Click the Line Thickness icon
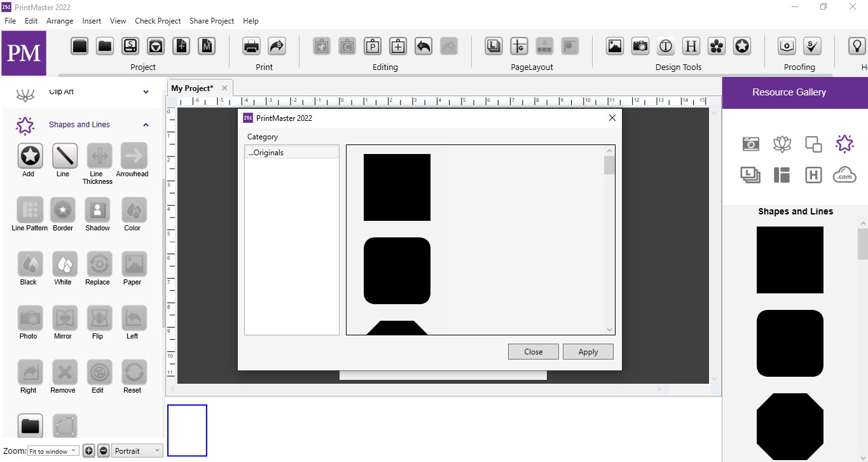This screenshot has height=462, width=868. [99, 155]
